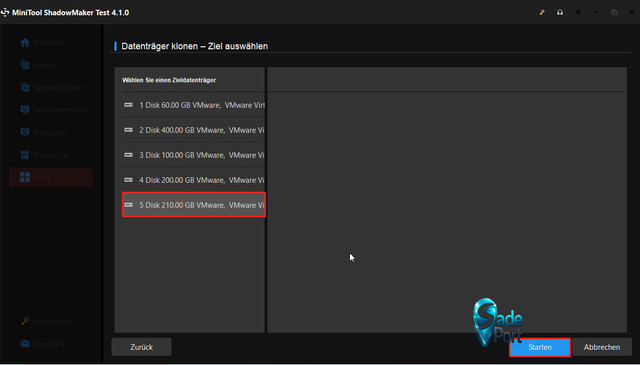Select 1 Disk 60.00 GB VMware
This screenshot has height=365, width=640.
194,105
